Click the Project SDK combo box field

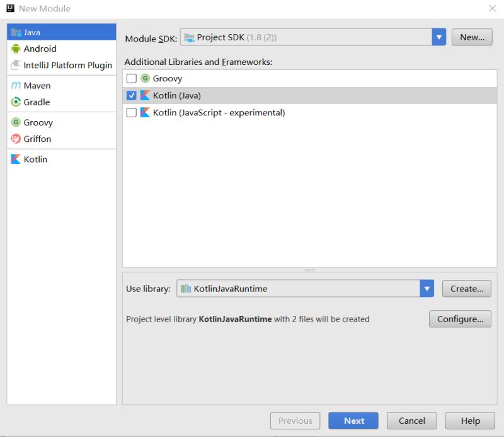tap(312, 37)
